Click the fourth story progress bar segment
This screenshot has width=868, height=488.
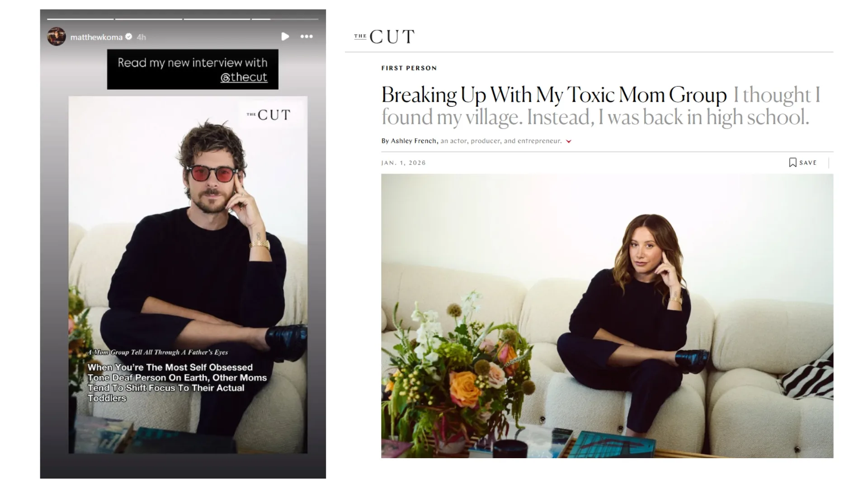coord(285,19)
